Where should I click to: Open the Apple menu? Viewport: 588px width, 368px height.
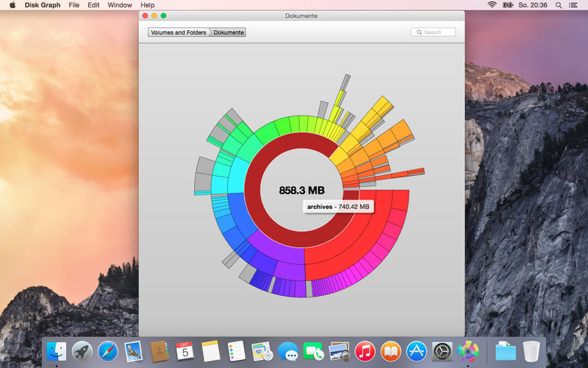tap(12, 5)
